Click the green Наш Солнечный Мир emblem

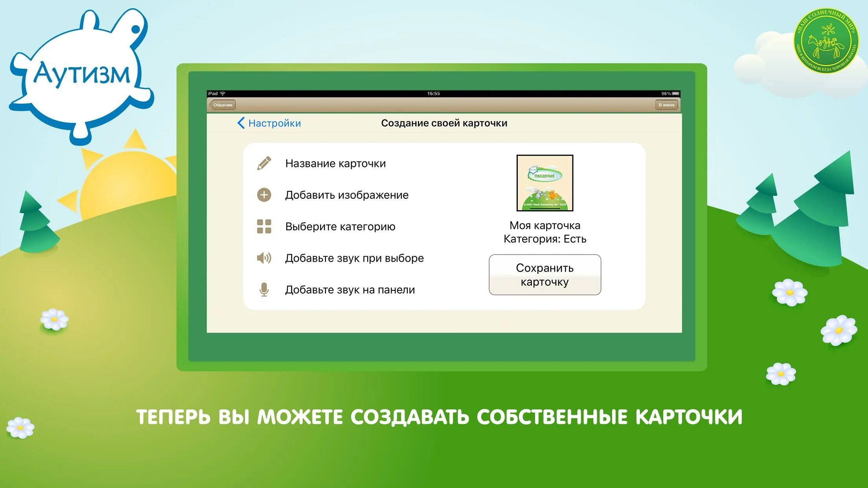[x=827, y=41]
